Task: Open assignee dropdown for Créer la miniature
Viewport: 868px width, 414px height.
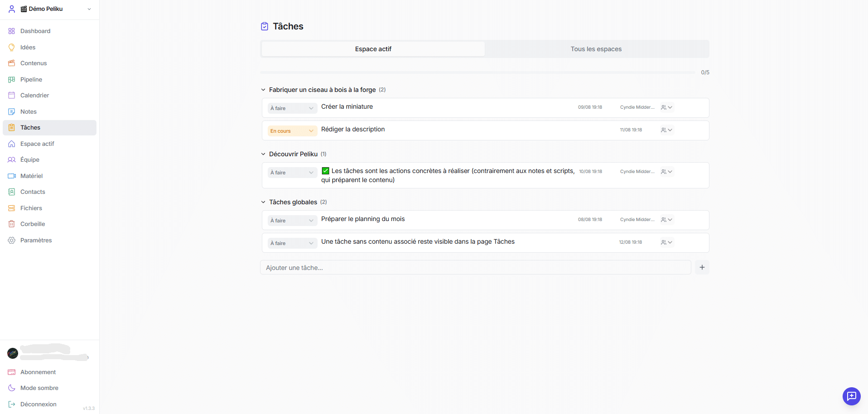Action: click(x=667, y=107)
